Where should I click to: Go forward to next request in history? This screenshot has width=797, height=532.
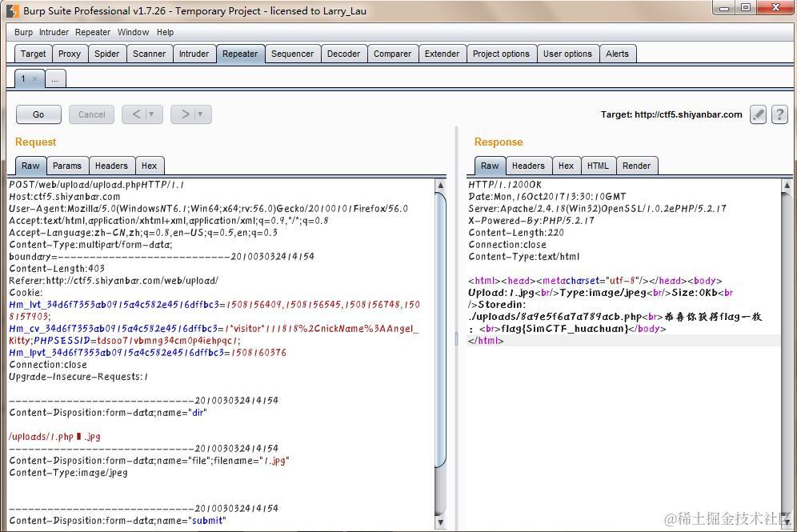click(186, 114)
